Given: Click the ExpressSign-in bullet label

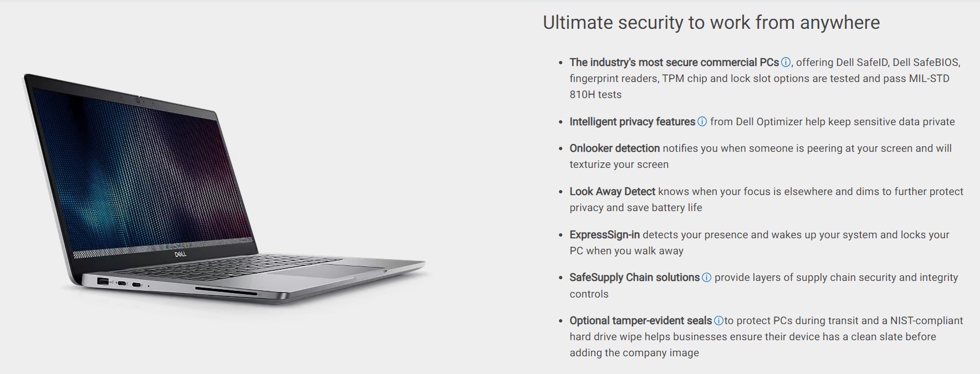Looking at the screenshot, I should coord(604,235).
